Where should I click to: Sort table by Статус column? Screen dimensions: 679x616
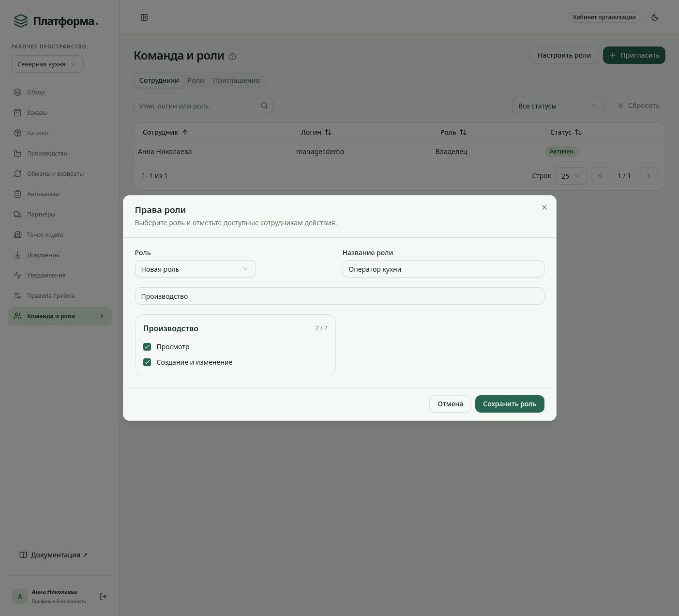pos(566,132)
